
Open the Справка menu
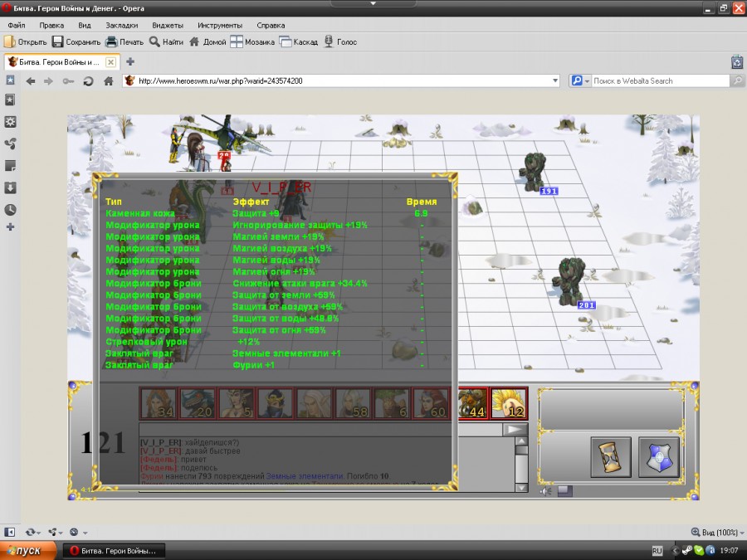[271, 25]
